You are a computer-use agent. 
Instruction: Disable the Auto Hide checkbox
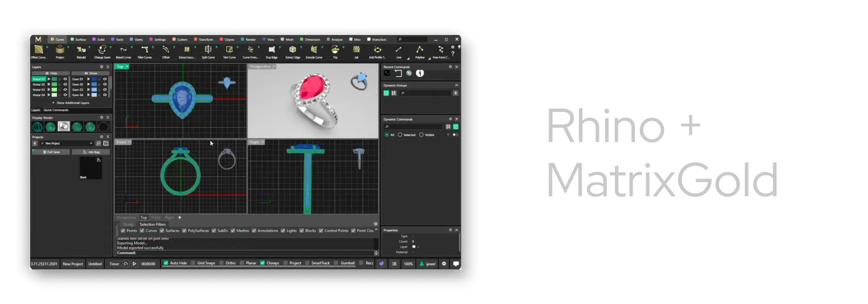click(x=166, y=263)
